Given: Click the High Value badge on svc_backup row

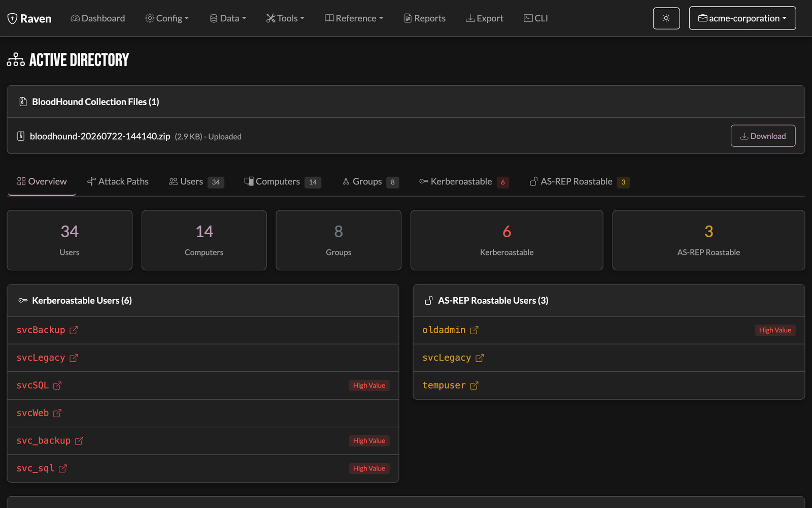Looking at the screenshot, I should pos(369,441).
